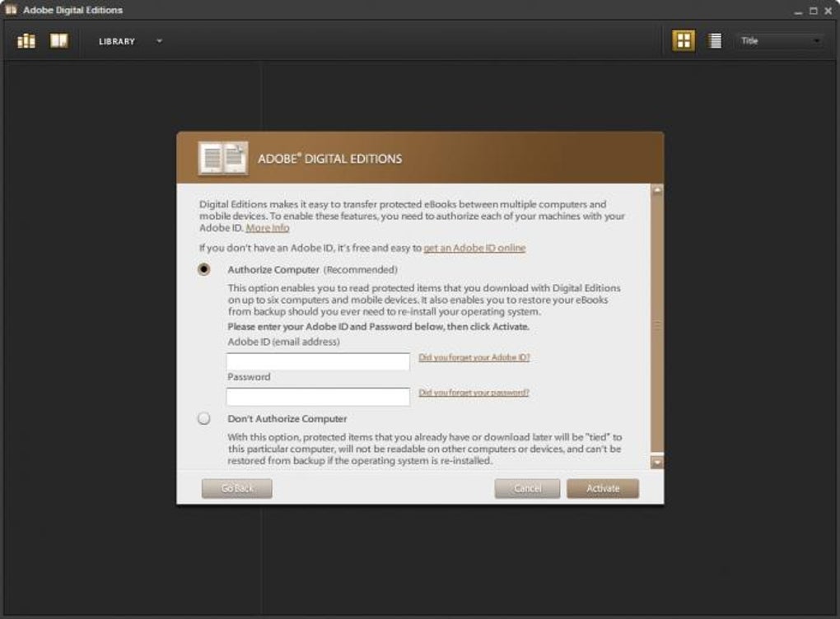840x619 pixels.
Task: Choose Don't Authorize Computer
Action: (202, 417)
